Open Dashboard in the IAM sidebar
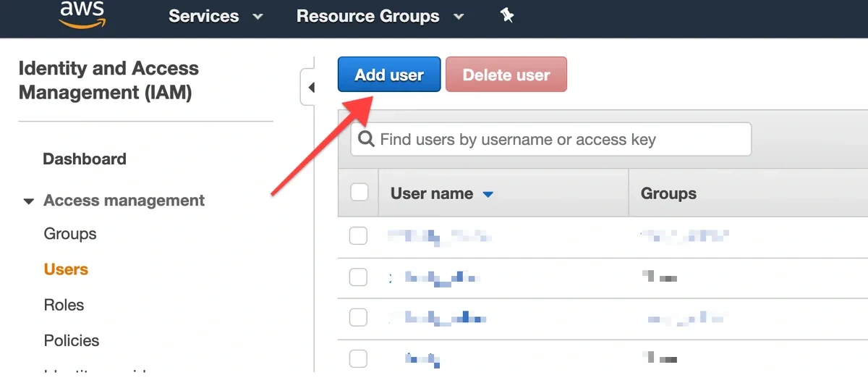 [x=85, y=159]
